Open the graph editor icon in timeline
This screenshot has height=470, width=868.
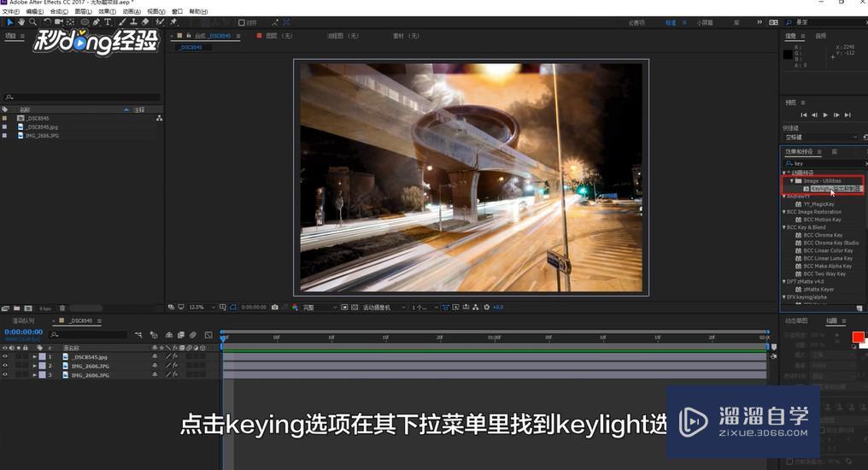(x=208, y=335)
